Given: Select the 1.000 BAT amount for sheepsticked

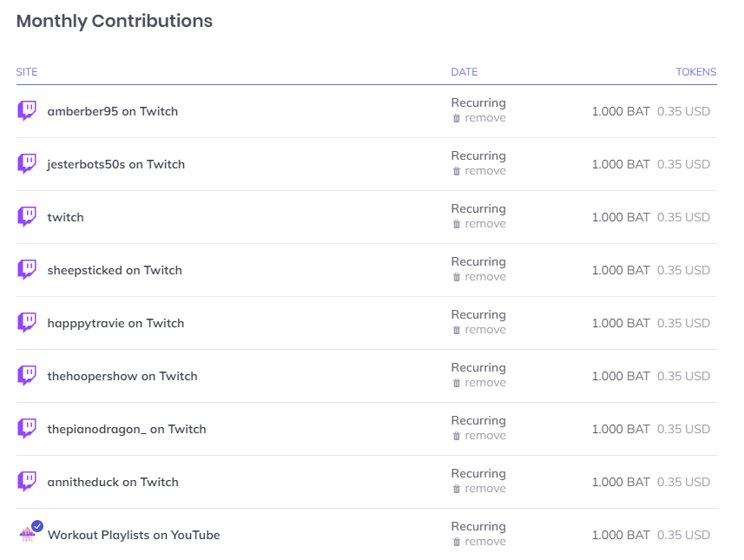Looking at the screenshot, I should click(621, 270).
